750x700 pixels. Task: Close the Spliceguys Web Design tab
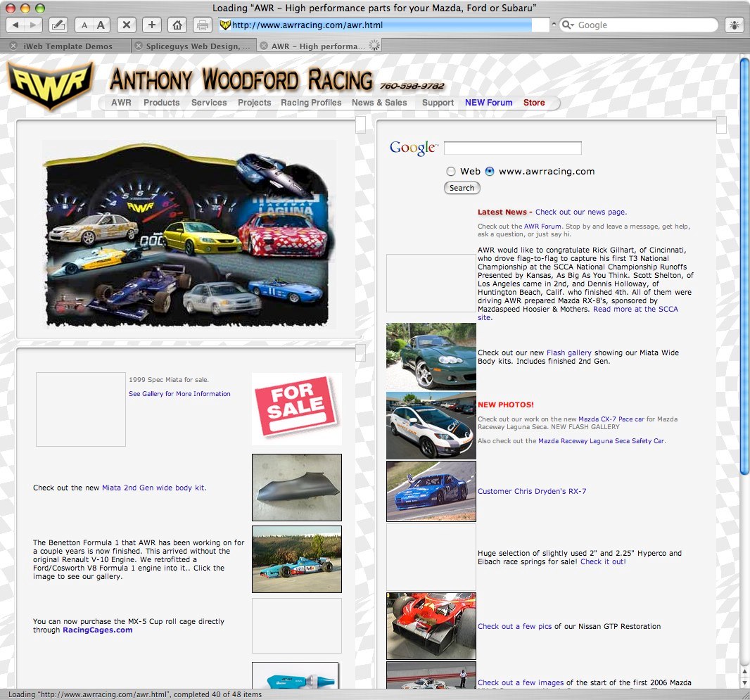tap(138, 46)
